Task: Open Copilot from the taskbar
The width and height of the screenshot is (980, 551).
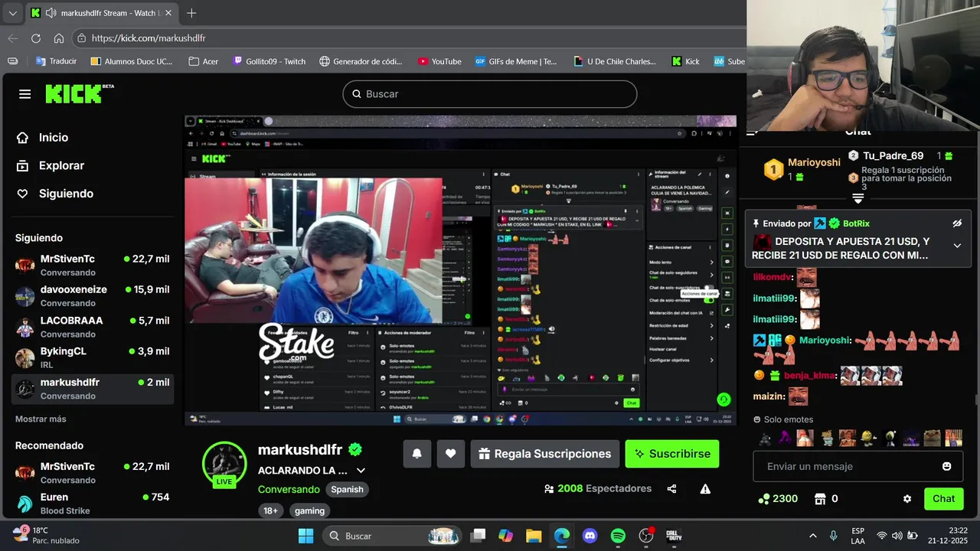Action: click(505, 536)
